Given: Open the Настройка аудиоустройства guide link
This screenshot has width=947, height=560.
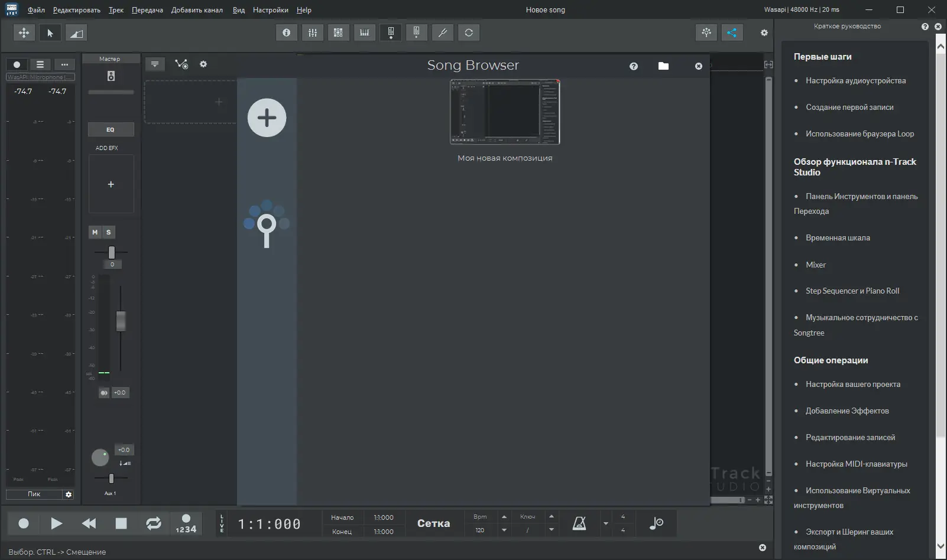Looking at the screenshot, I should pos(855,80).
